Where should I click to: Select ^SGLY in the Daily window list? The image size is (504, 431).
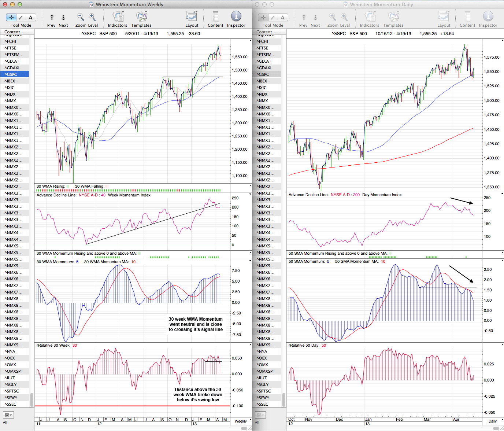[x=267, y=384]
